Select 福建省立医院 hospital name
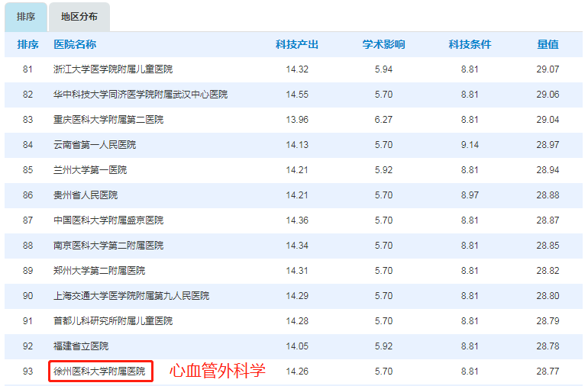The image size is (588, 386). [81, 346]
